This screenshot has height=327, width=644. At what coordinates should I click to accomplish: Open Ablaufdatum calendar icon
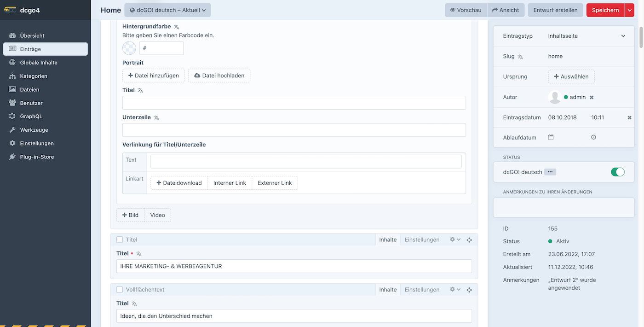pos(551,137)
